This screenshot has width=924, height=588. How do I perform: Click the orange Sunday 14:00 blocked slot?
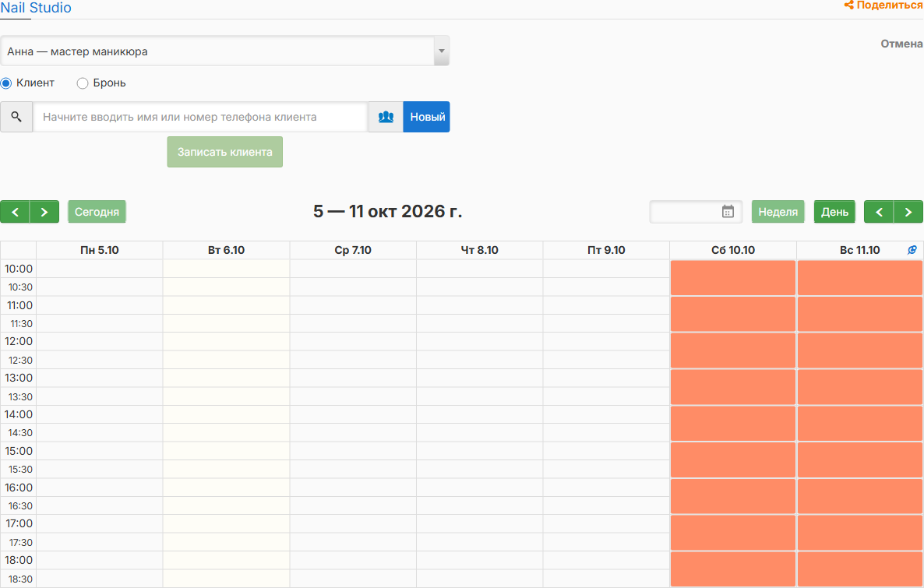pos(860,423)
